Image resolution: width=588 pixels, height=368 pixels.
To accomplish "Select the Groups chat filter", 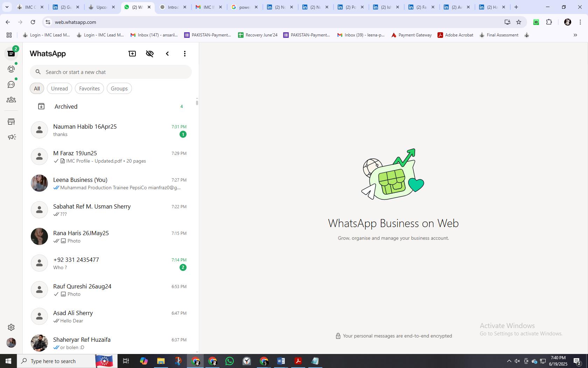I will point(119,89).
